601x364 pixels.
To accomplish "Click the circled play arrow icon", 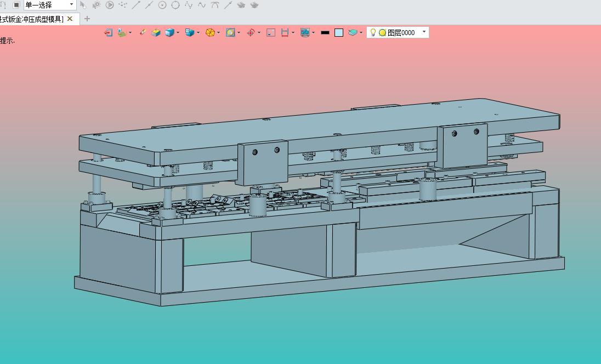I will pyautogui.click(x=110, y=5).
